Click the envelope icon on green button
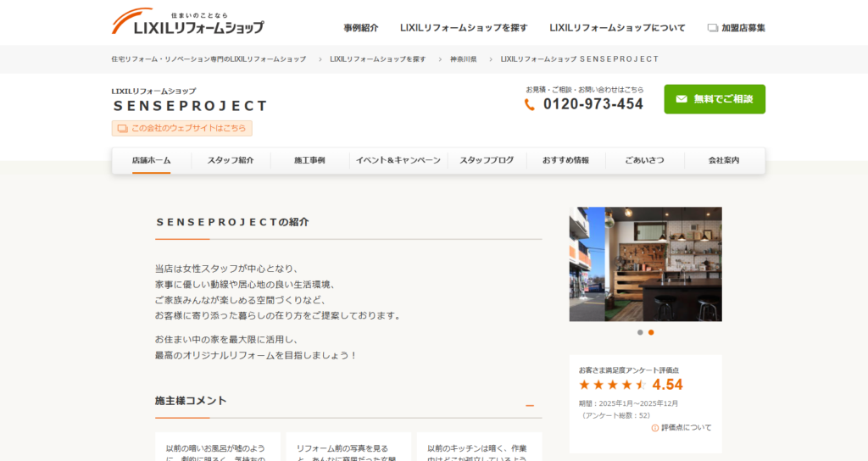Screen dimensions: 868x461 [682, 99]
